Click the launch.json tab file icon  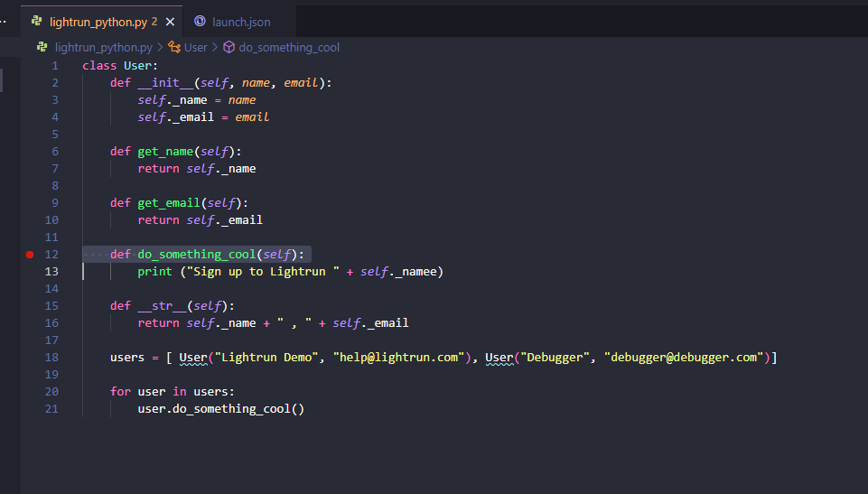200,22
